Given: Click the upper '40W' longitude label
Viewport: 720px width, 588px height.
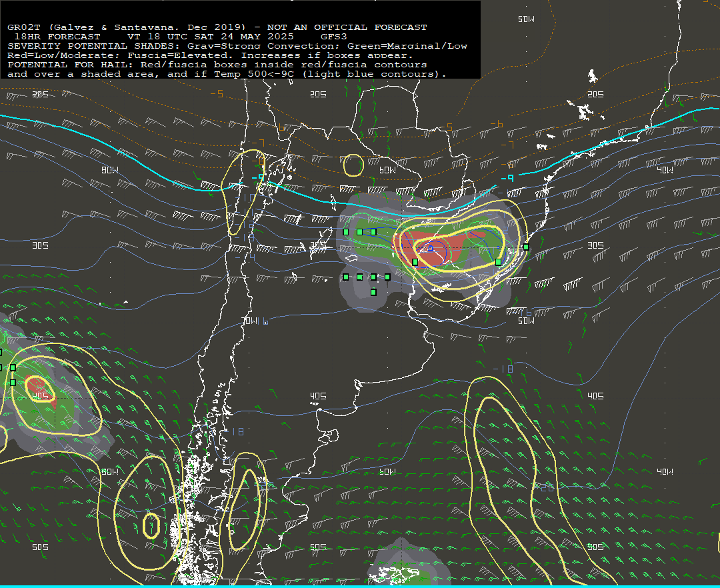Looking at the screenshot, I should [x=665, y=170].
